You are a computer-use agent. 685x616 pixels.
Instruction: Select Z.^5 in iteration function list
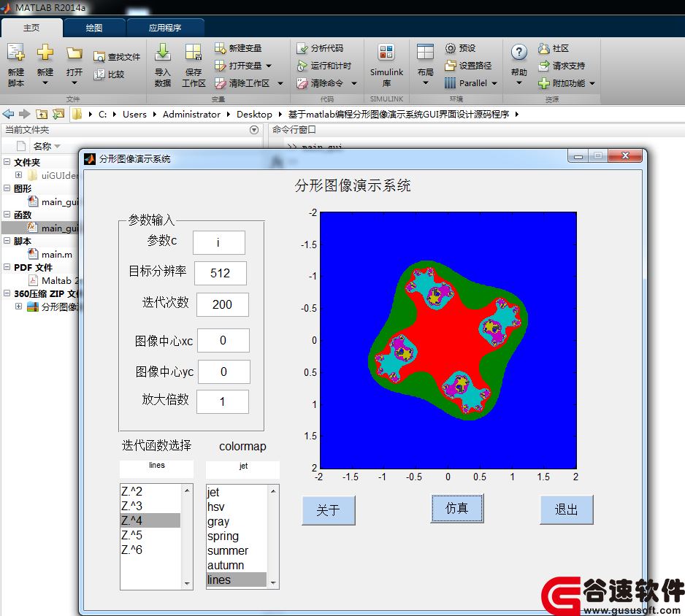pyautogui.click(x=150, y=535)
